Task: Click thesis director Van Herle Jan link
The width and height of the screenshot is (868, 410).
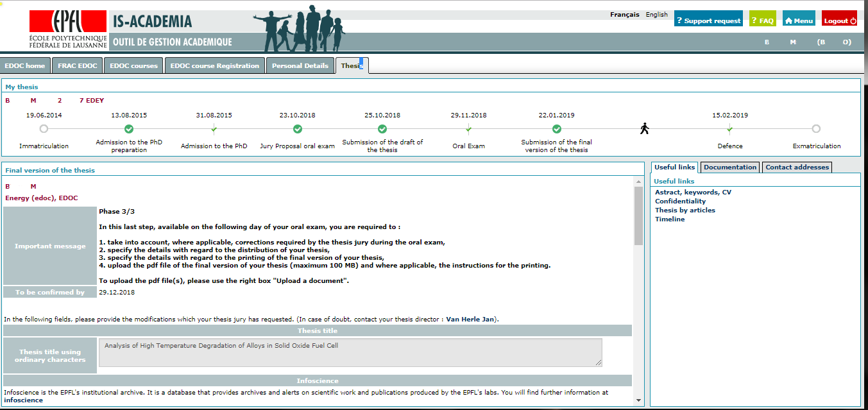Action: tap(470, 319)
